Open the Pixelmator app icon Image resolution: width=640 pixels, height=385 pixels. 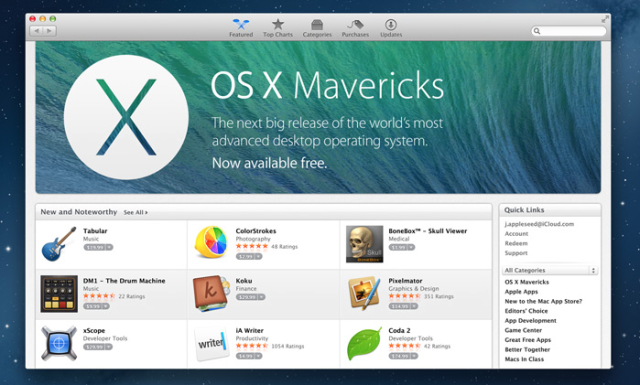[364, 293]
